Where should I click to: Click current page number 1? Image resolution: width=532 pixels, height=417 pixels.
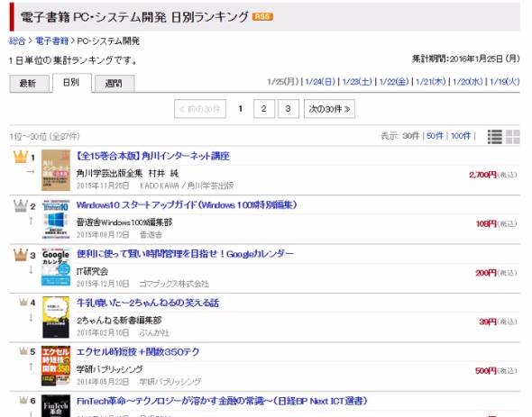240,109
